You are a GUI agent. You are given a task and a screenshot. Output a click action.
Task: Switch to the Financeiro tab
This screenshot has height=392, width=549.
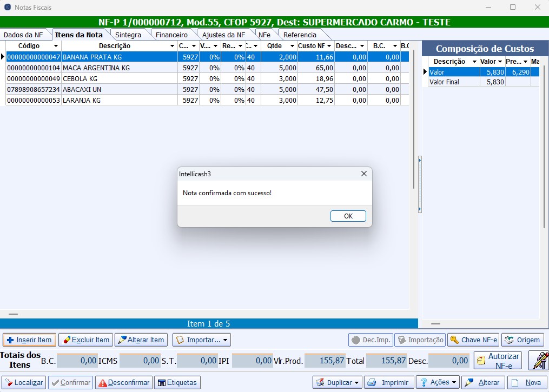[171, 35]
